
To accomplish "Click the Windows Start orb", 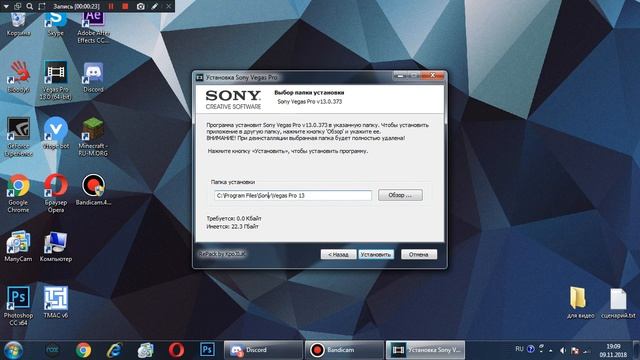I will [x=13, y=350].
